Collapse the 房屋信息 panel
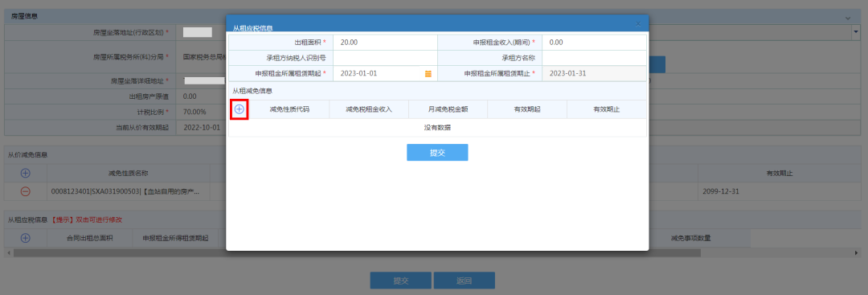The height and width of the screenshot is (295, 868). tap(848, 18)
